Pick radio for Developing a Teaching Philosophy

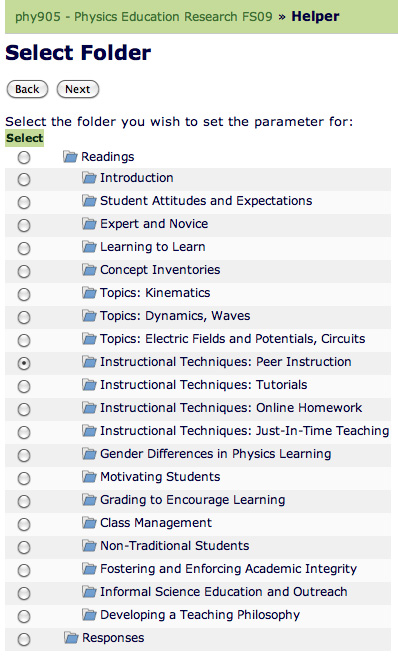coord(24,616)
